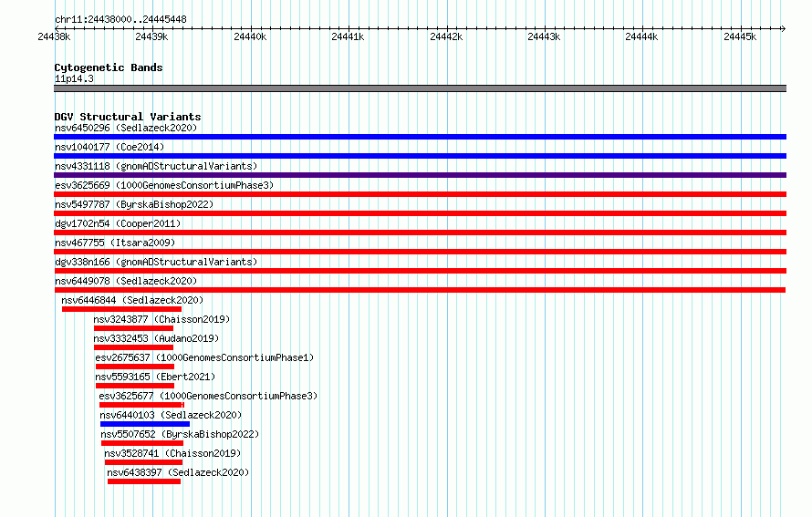The width and height of the screenshot is (812, 517).
Task: Select the red bar under nsv6449078
Action: 420,290
